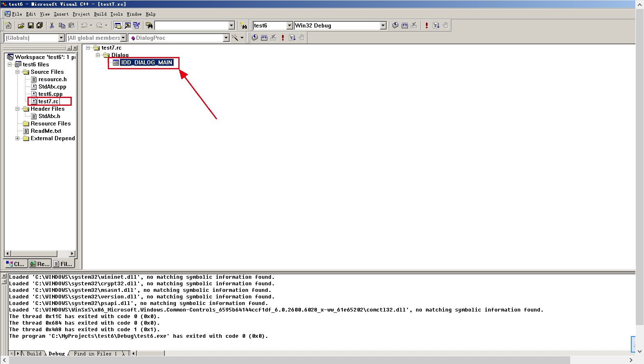The image size is (644, 364).
Task: Open the Undo history dropdown arrow
Action: tap(91, 25)
